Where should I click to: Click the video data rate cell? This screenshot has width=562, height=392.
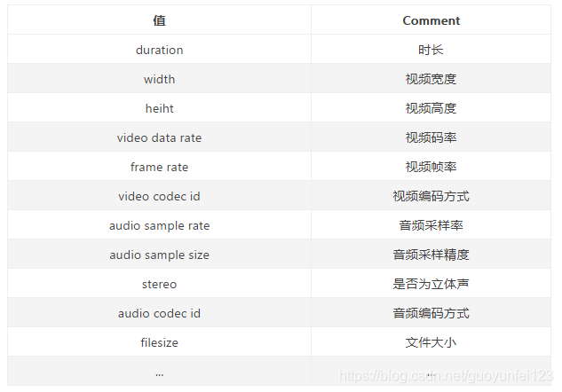point(159,137)
